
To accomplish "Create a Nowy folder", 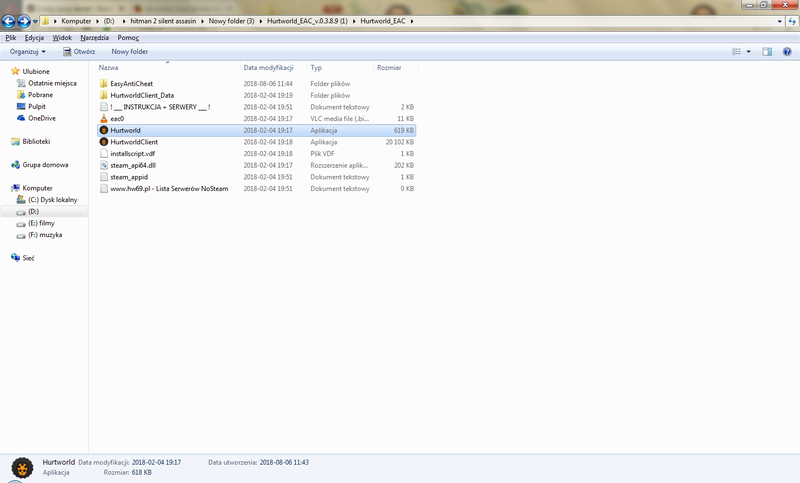I will (130, 52).
